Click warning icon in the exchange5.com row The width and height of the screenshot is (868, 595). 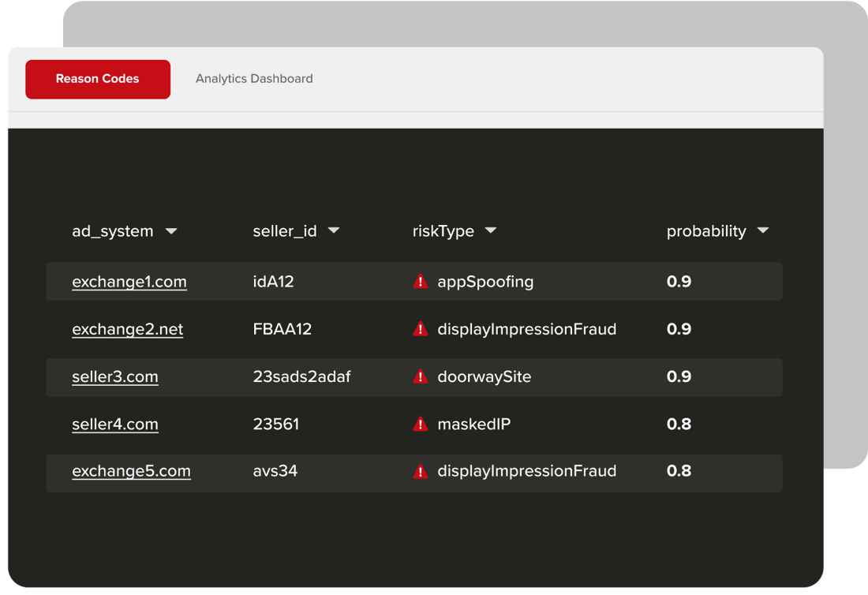tap(420, 471)
